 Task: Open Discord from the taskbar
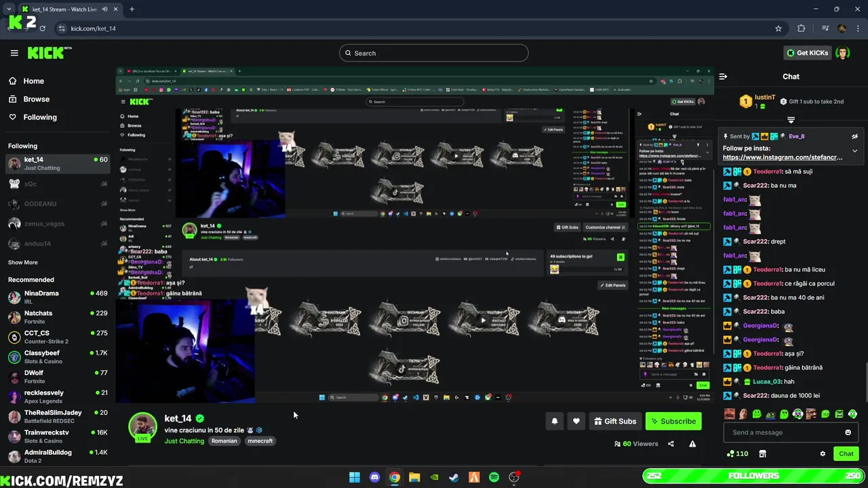374,477
